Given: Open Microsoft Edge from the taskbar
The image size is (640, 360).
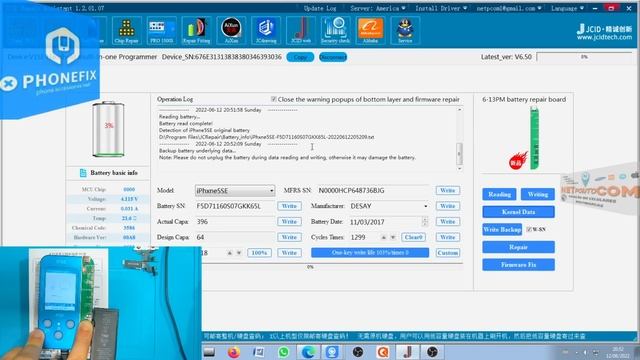Looking at the screenshot, I should (308, 352).
